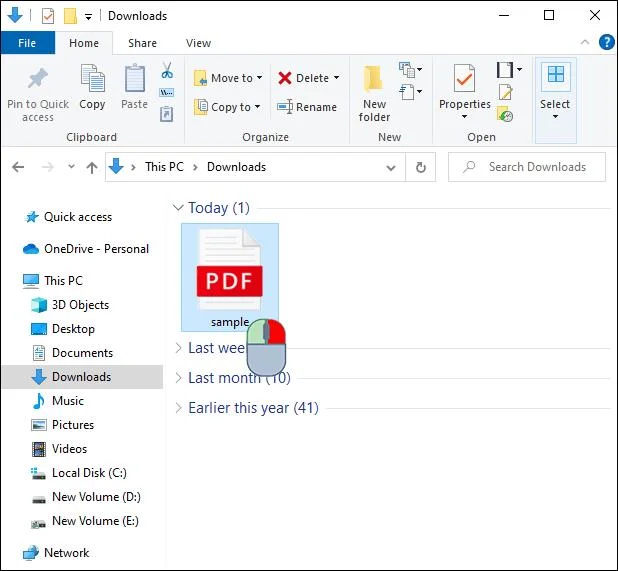Open Music folder in sidebar
The height and width of the screenshot is (571, 618).
pyautogui.click(x=58, y=401)
